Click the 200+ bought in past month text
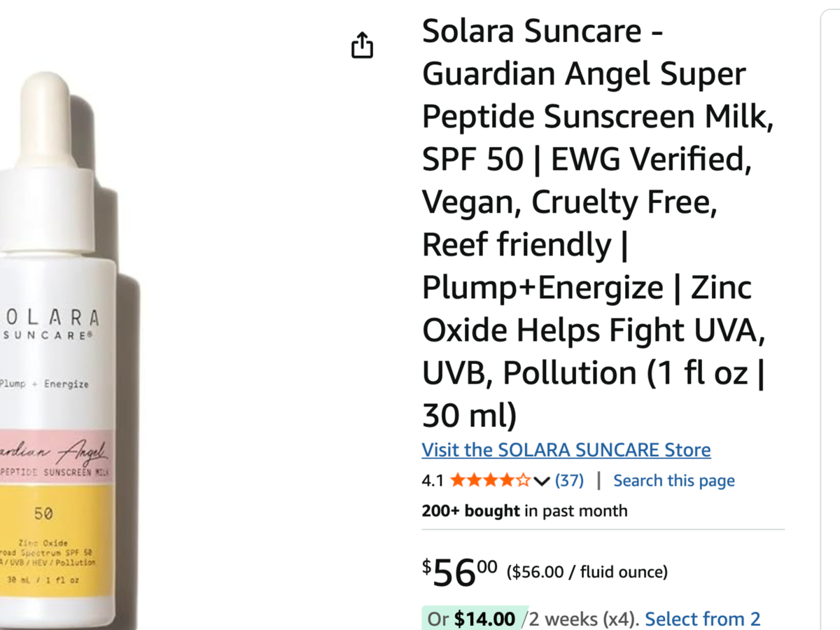 [x=524, y=511]
